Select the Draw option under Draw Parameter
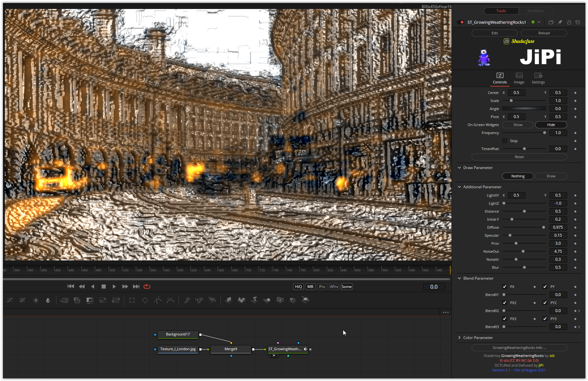 551,176
